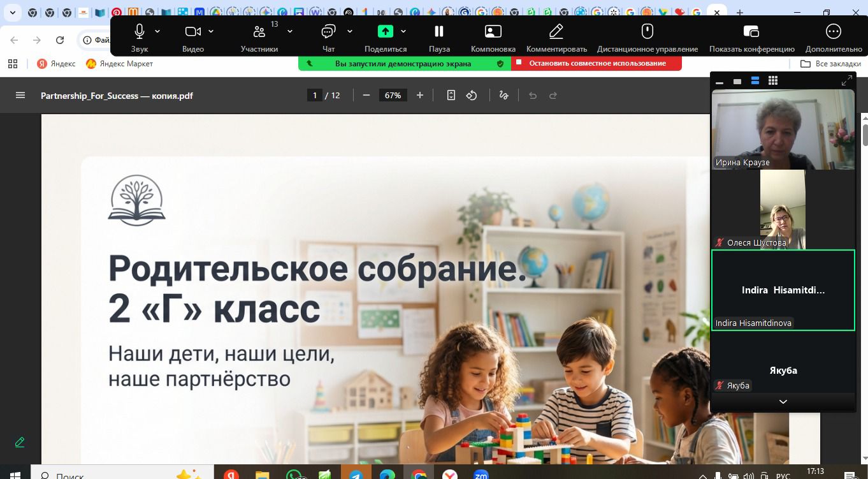The height and width of the screenshot is (479, 868).
Task: Switch the video panel to grid view
Action: click(773, 81)
